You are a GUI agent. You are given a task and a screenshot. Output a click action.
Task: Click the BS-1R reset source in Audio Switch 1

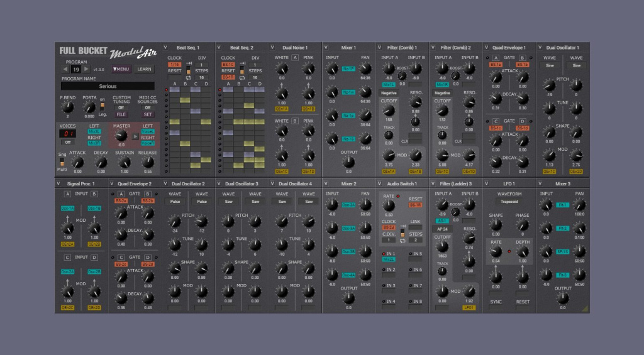[x=415, y=205]
